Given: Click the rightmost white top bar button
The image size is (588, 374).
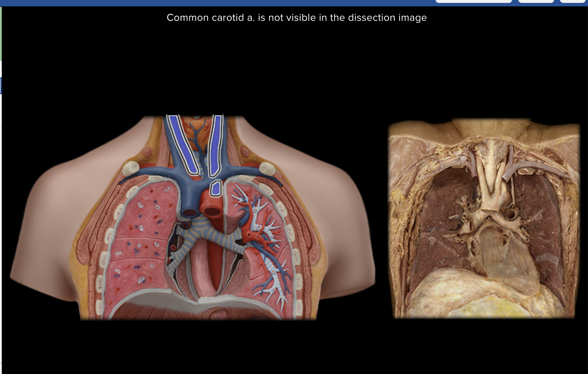Looking at the screenshot, I should [572, 1].
